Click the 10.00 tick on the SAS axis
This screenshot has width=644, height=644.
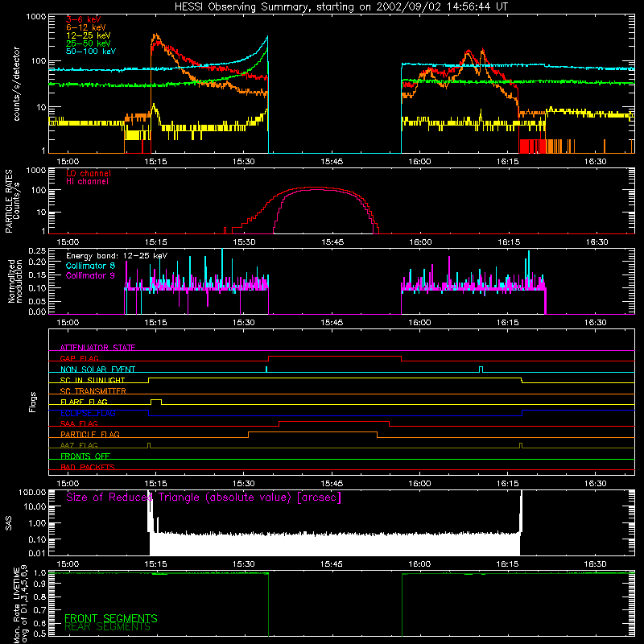click(x=35, y=507)
